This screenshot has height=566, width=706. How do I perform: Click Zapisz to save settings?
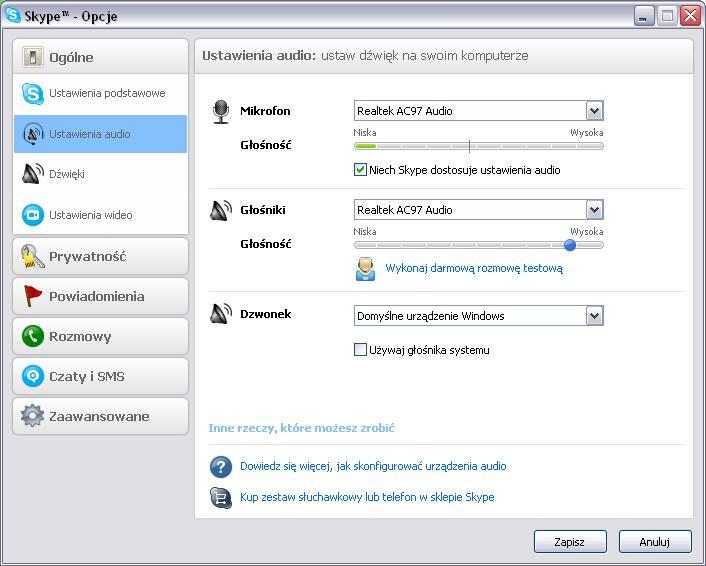point(570,542)
